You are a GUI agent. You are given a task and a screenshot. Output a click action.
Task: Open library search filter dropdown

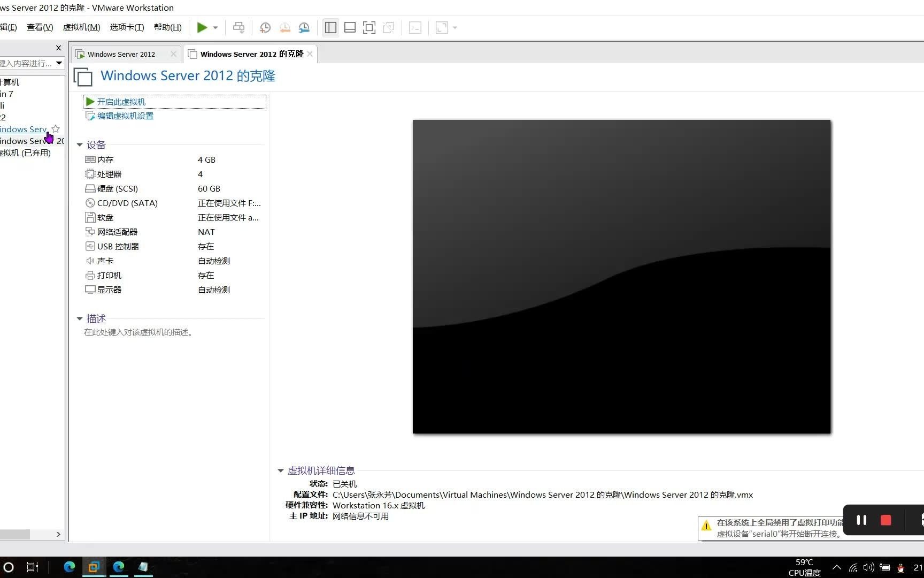pos(59,63)
